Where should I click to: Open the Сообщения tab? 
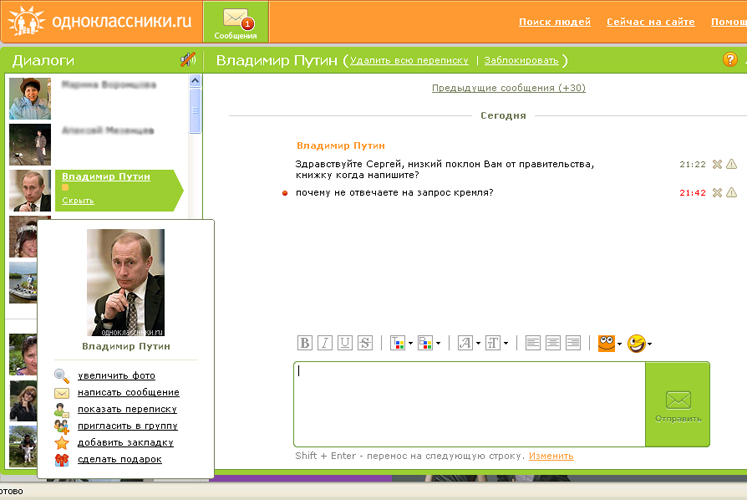pos(234,22)
